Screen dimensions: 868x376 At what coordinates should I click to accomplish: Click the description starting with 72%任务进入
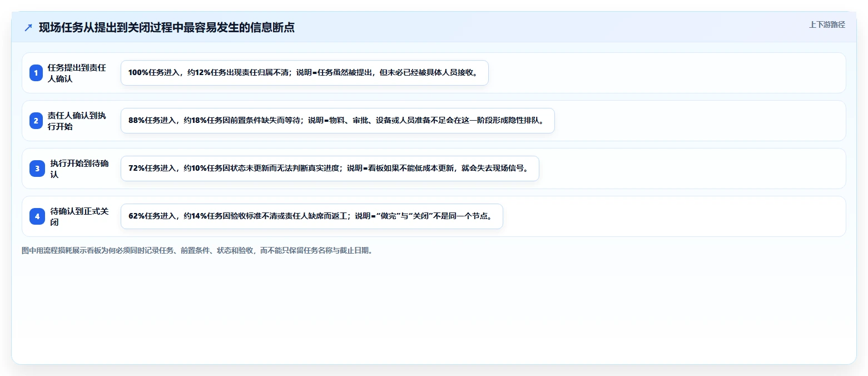[330, 169]
